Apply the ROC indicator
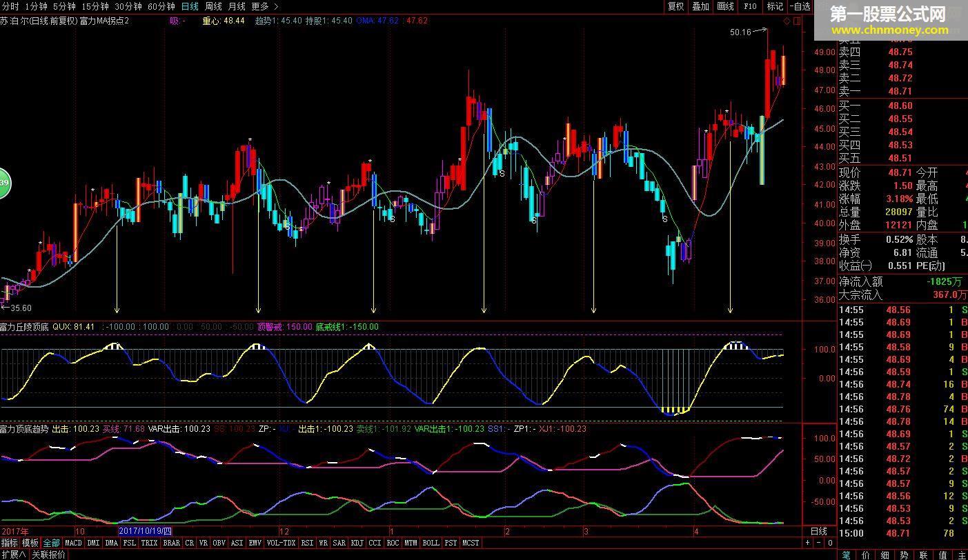 pyautogui.click(x=393, y=543)
